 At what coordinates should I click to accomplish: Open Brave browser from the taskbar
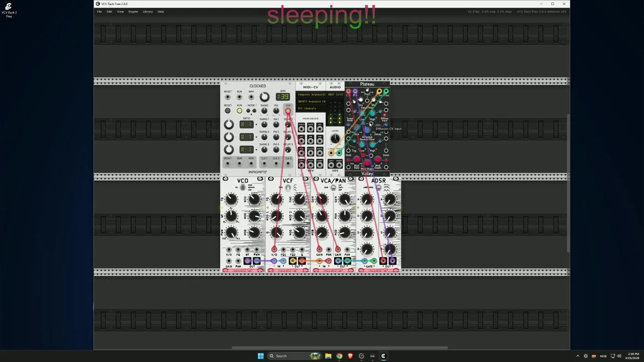(x=350, y=356)
